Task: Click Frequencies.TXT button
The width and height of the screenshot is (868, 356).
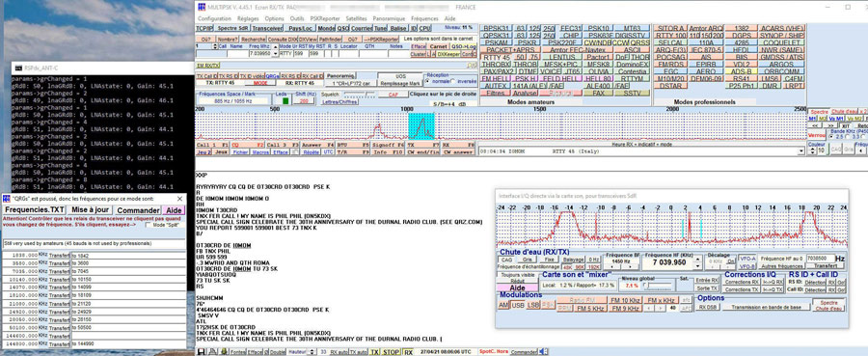Action: (35, 210)
